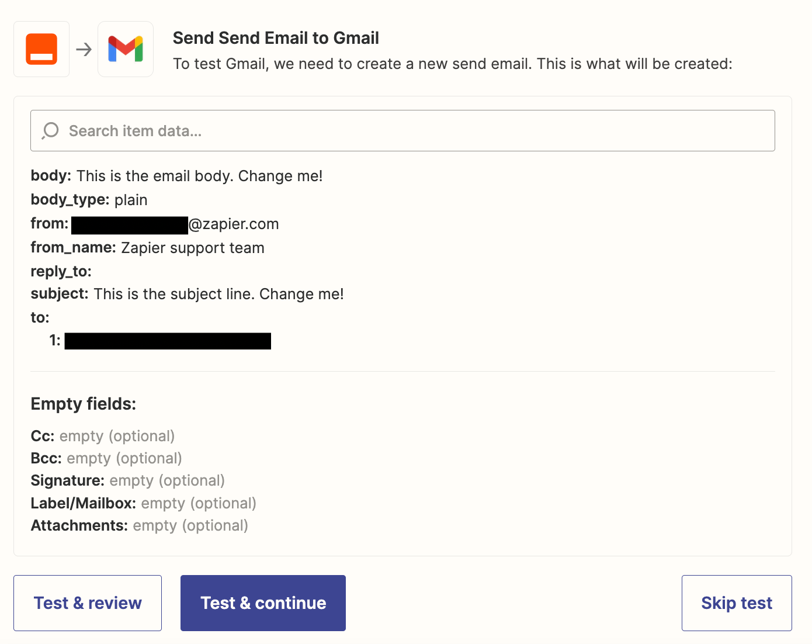Screen dimensions: 812x644
Task: Click the first redacted recipient entry
Action: [167, 341]
